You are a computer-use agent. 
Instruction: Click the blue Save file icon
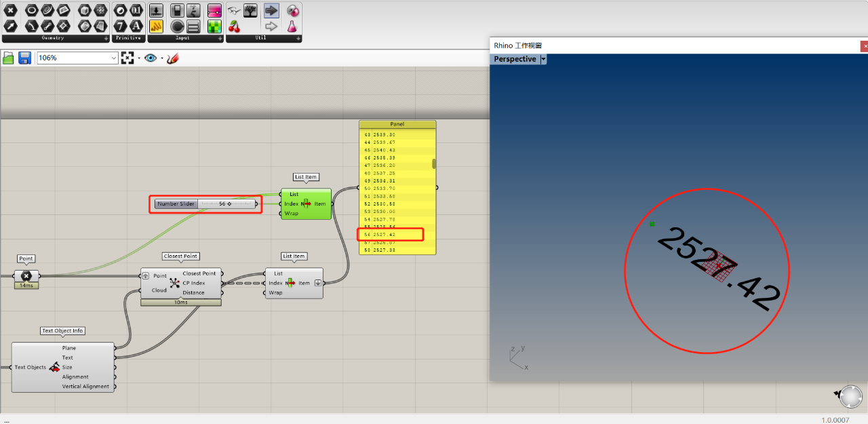coord(24,58)
